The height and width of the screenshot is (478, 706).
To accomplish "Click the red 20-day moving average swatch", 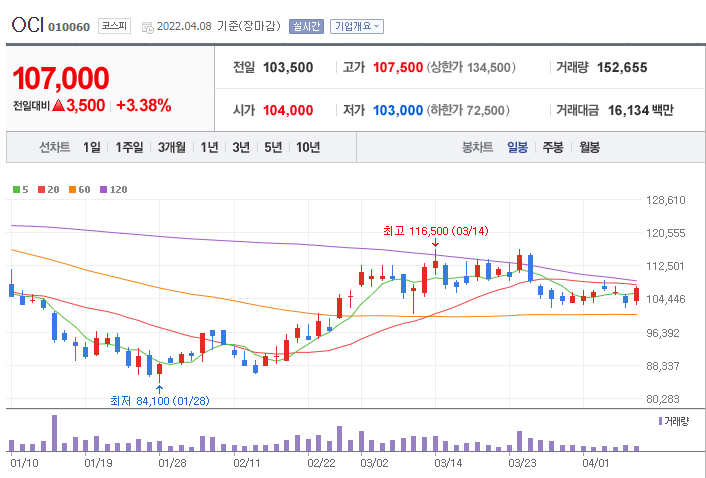I will tap(41, 189).
